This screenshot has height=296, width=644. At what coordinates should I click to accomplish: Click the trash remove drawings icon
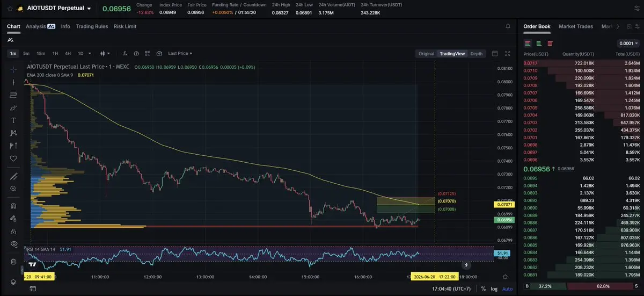click(13, 261)
